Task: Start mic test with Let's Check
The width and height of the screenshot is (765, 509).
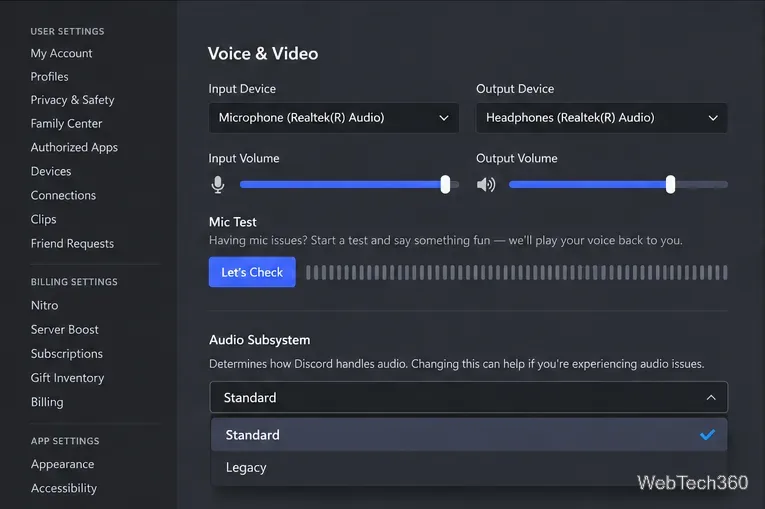Action: (252, 272)
